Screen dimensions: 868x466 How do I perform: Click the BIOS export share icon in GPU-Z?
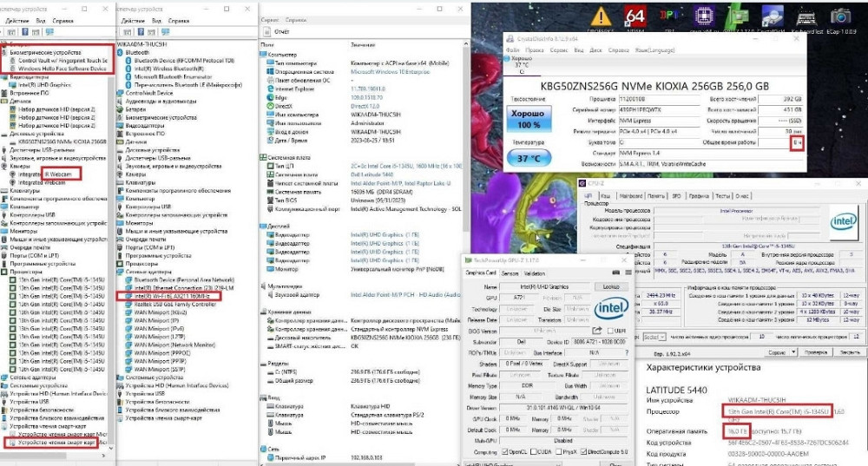pyautogui.click(x=596, y=331)
